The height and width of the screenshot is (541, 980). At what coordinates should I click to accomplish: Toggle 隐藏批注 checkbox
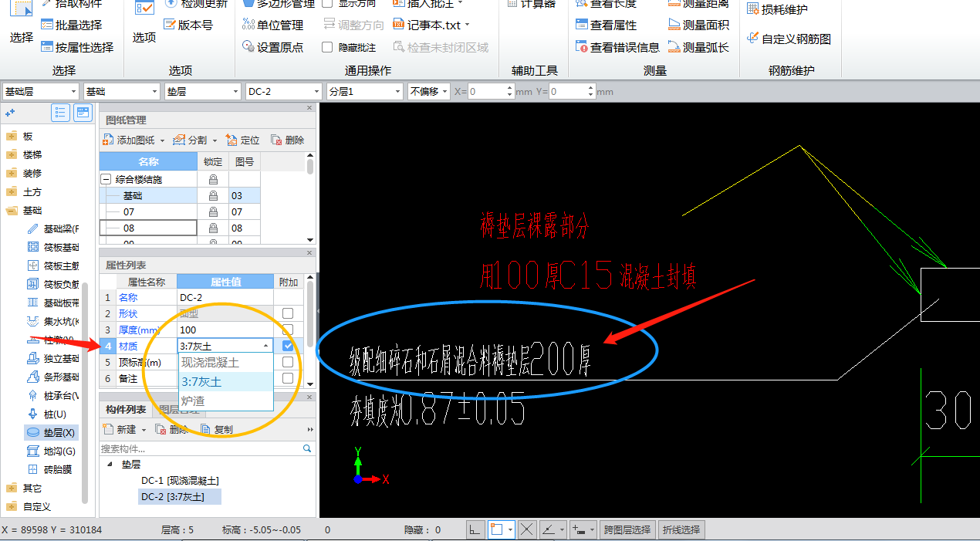pyautogui.click(x=327, y=47)
